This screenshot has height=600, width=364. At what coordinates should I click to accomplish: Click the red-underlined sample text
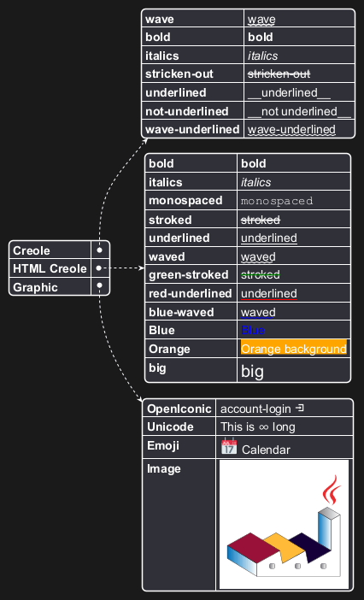tap(269, 293)
